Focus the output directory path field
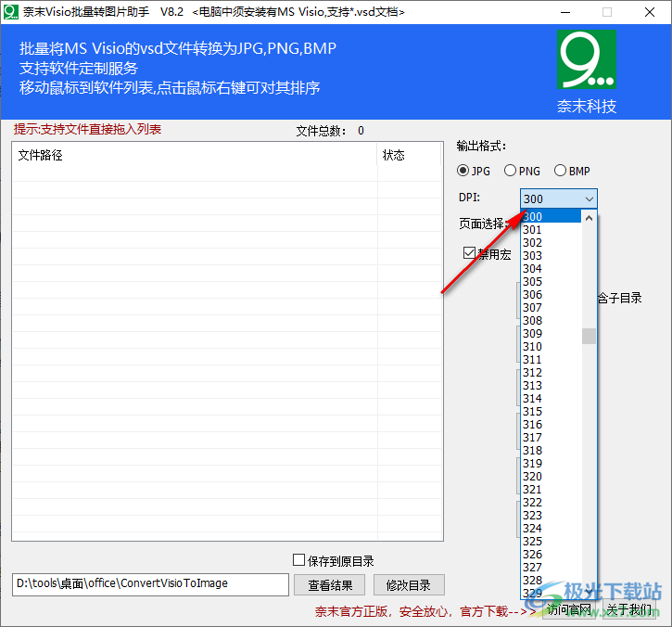 [150, 584]
